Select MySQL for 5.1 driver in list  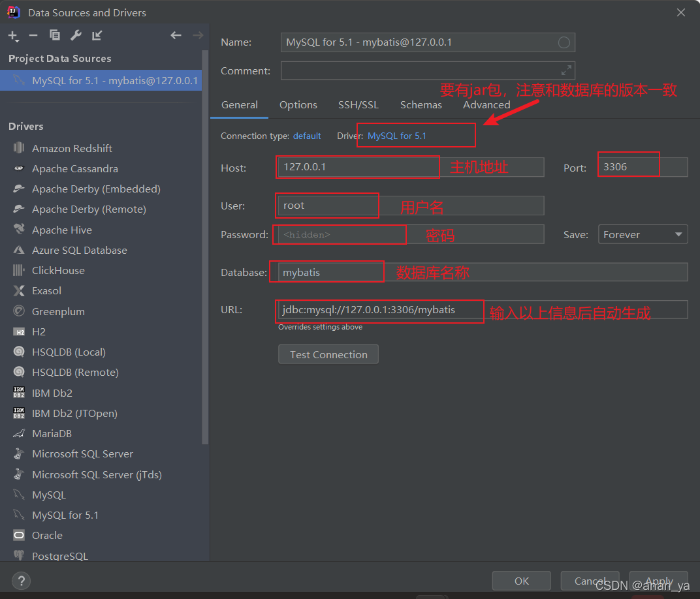coord(65,515)
